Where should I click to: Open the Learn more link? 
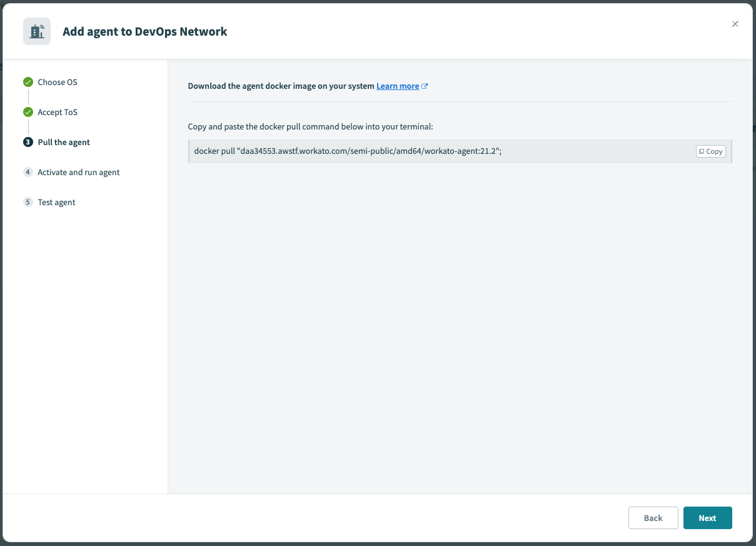[398, 86]
